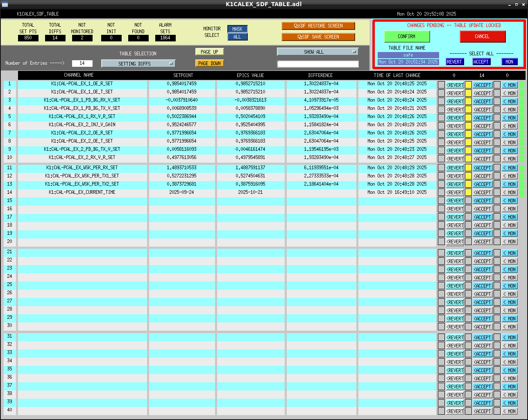Click the row 1 <REVERT arrow button
528x420 pixels.
455,85
